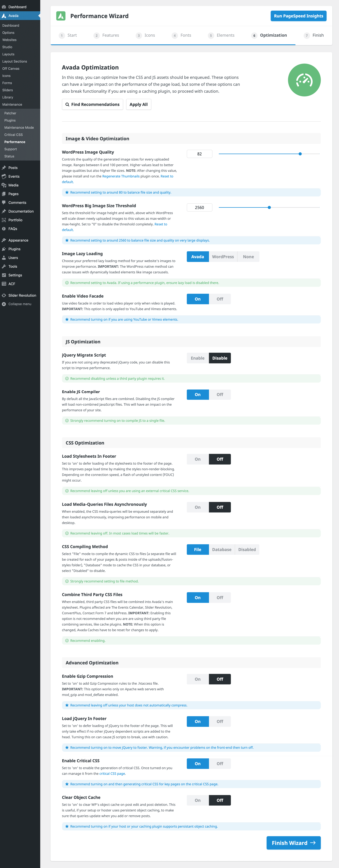
Task: Click the FAQs info icon
Action: 4,229
